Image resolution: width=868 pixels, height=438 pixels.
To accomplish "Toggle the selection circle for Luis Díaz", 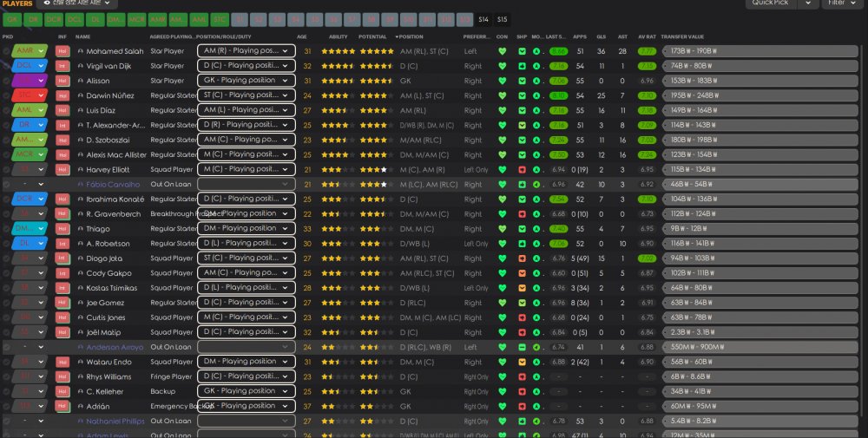I will pos(6,111).
